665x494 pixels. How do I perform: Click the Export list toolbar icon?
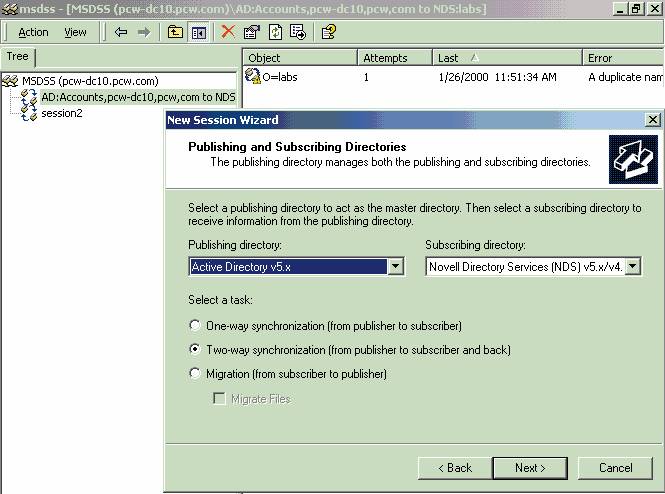298,32
